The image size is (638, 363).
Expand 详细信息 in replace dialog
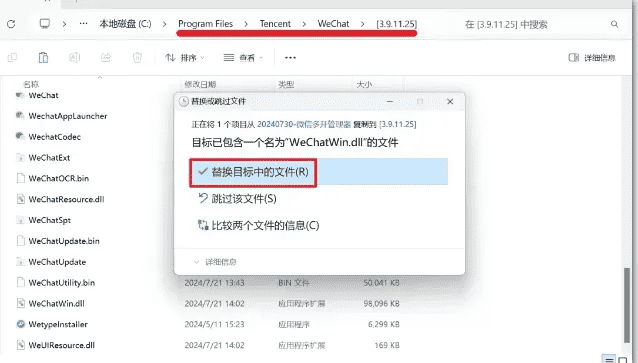point(215,262)
